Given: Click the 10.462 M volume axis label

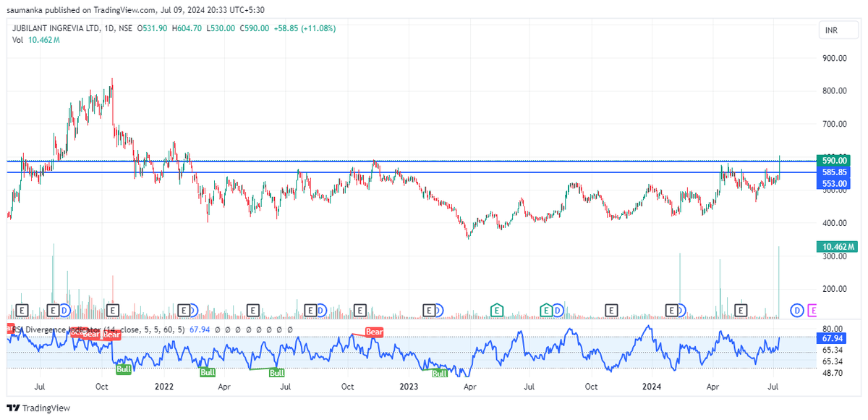Looking at the screenshot, I should tap(837, 247).
